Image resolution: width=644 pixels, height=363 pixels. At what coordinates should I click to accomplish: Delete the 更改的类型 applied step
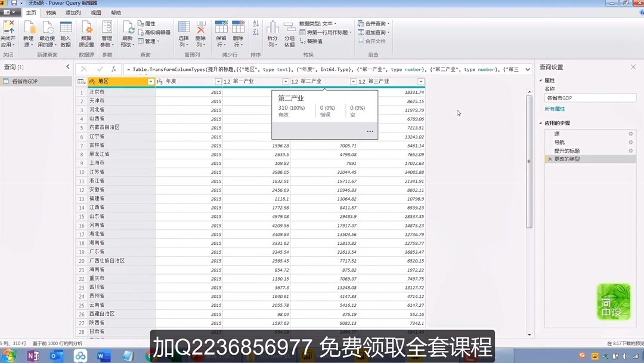(550, 159)
